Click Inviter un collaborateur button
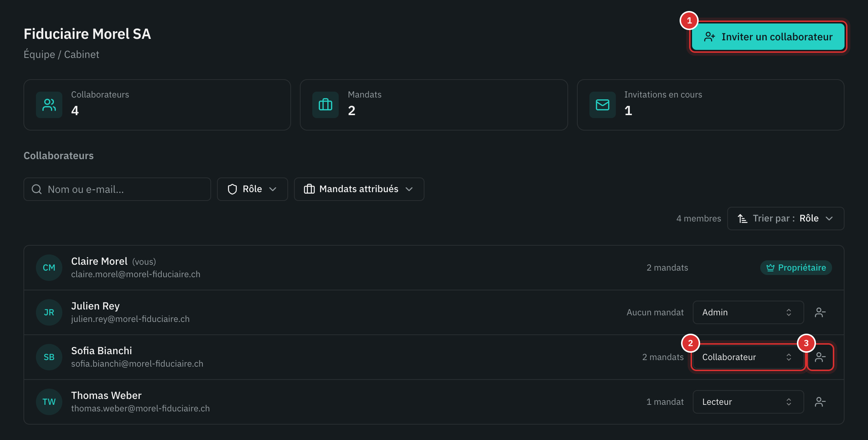Image resolution: width=868 pixels, height=440 pixels. click(768, 37)
